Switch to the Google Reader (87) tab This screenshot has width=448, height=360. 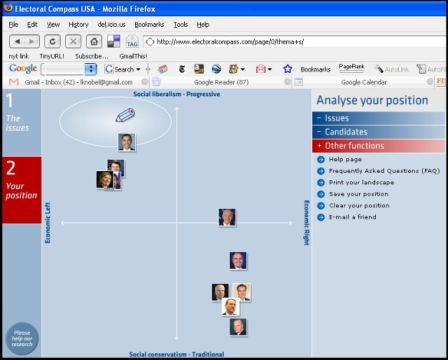[x=221, y=82]
